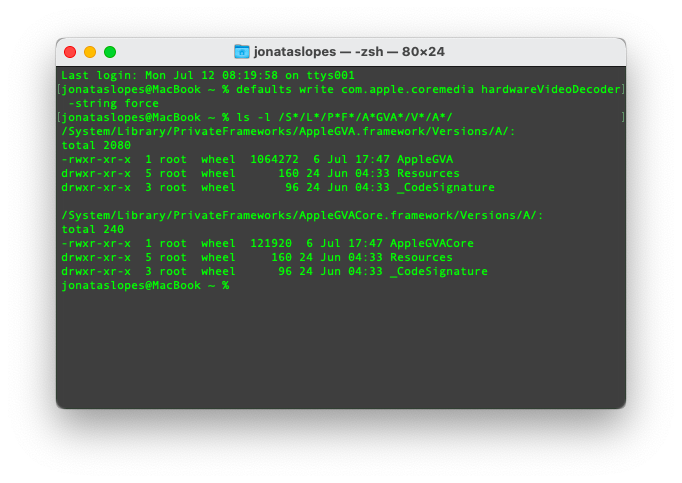The width and height of the screenshot is (682, 483).
Task: Close the Terminal window with red button
Action: coord(70,52)
